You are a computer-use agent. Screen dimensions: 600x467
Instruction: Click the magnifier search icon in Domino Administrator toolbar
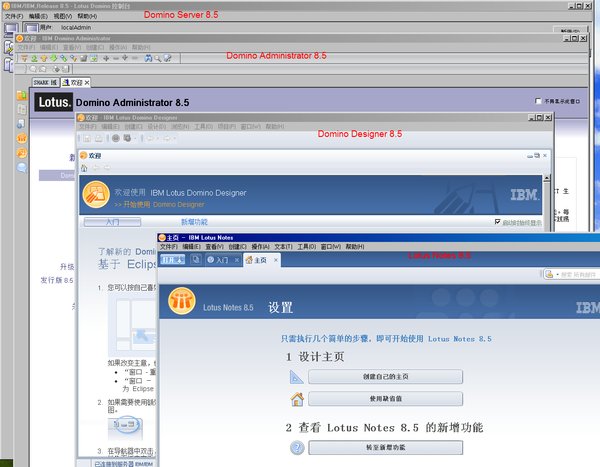click(x=158, y=58)
